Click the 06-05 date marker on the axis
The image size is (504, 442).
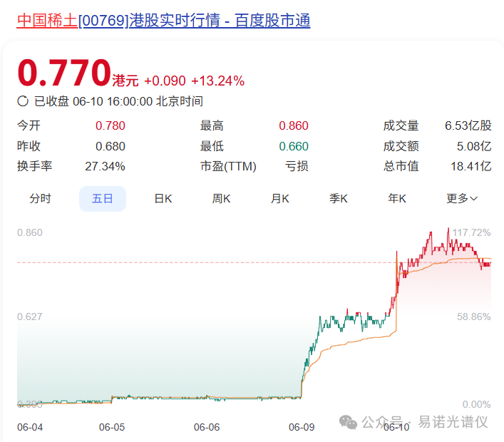click(x=112, y=427)
